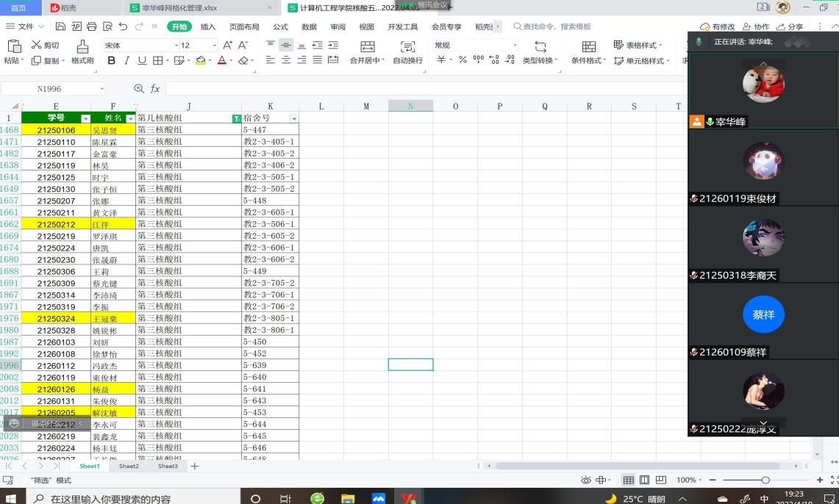Click the font color red A swatch
This screenshot has width=839, height=504.
tap(222, 60)
